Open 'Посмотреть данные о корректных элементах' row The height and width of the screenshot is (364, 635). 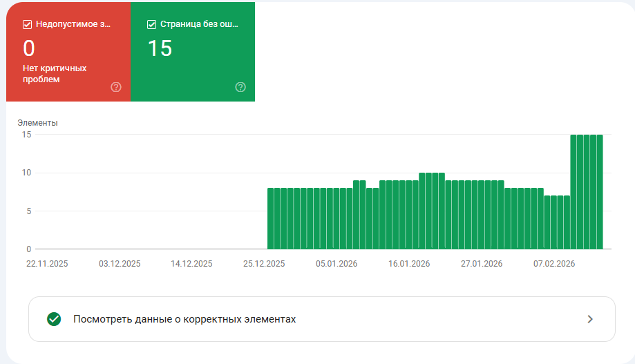pos(322,319)
